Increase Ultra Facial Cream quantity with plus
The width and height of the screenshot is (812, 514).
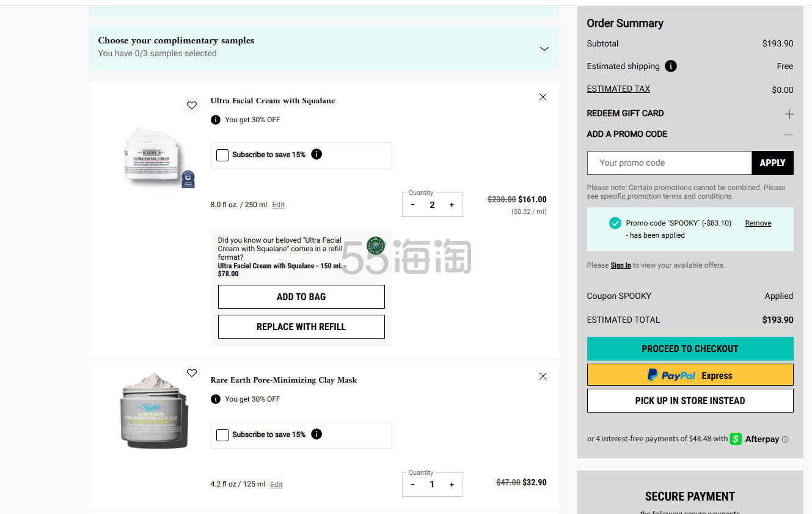click(452, 205)
